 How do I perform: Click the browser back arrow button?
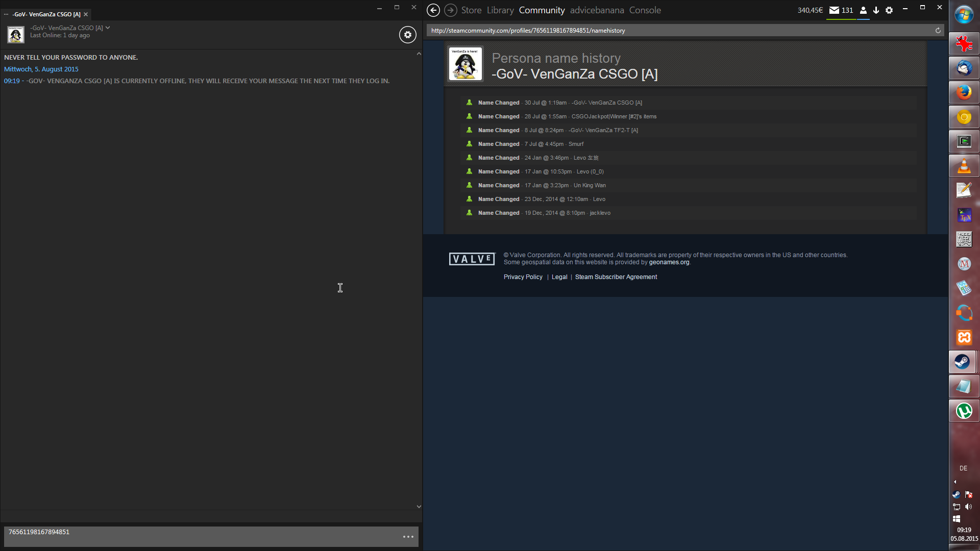coord(433,10)
